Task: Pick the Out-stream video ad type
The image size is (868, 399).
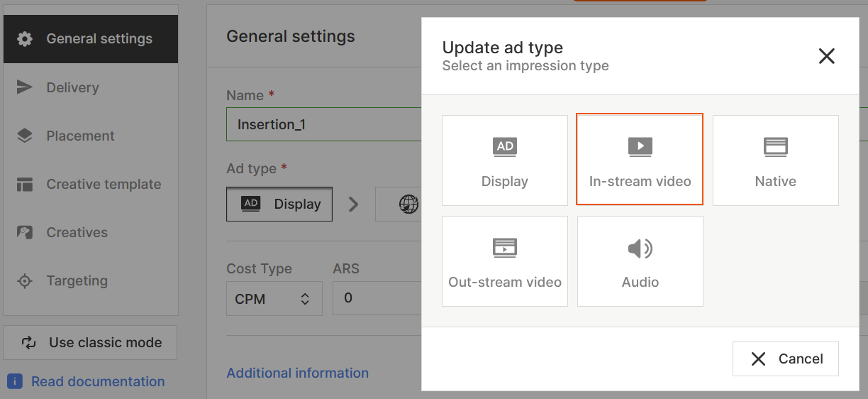Action: 504,261
